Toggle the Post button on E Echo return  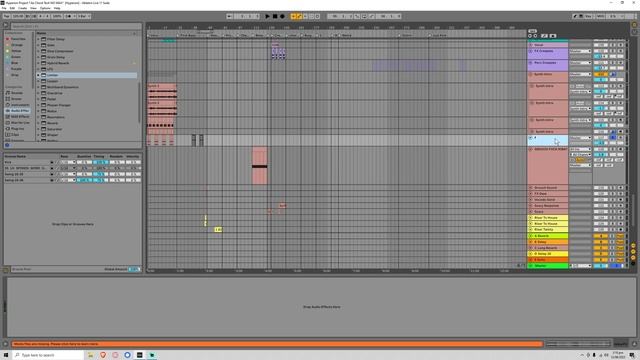click(620, 260)
